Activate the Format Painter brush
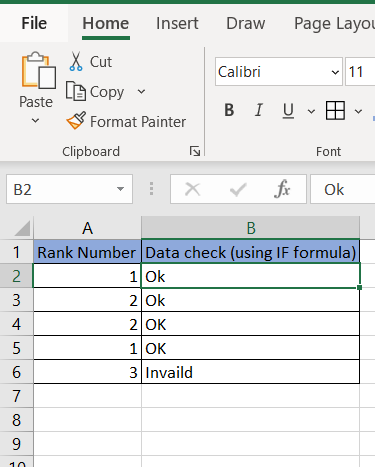This screenshot has width=375, height=467. click(x=76, y=121)
